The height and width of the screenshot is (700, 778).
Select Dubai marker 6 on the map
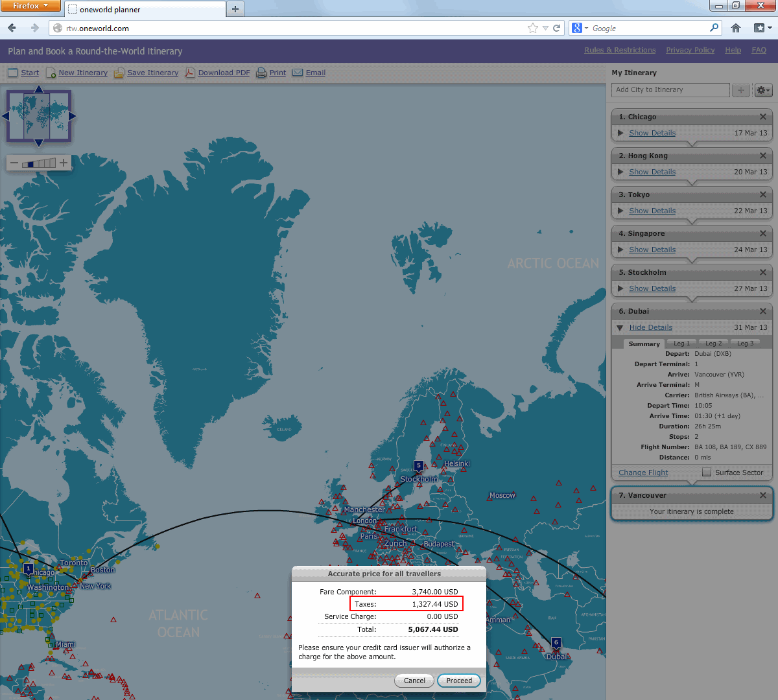(x=556, y=642)
